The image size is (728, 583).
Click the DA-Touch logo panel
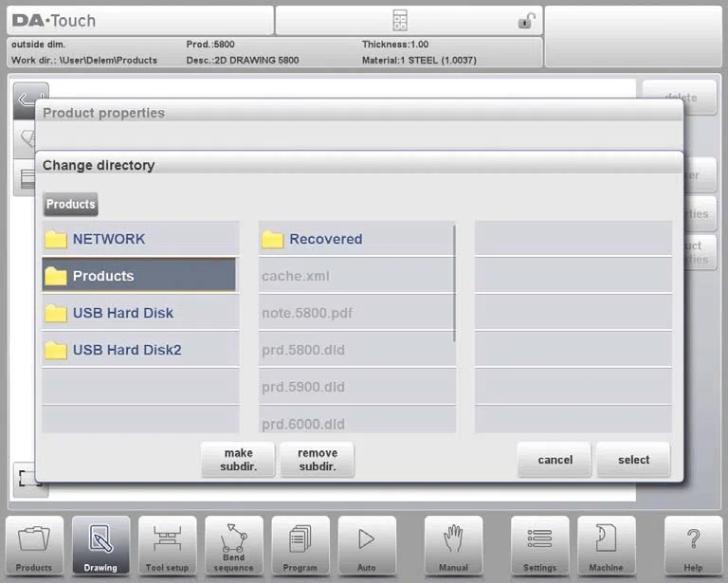140,21
